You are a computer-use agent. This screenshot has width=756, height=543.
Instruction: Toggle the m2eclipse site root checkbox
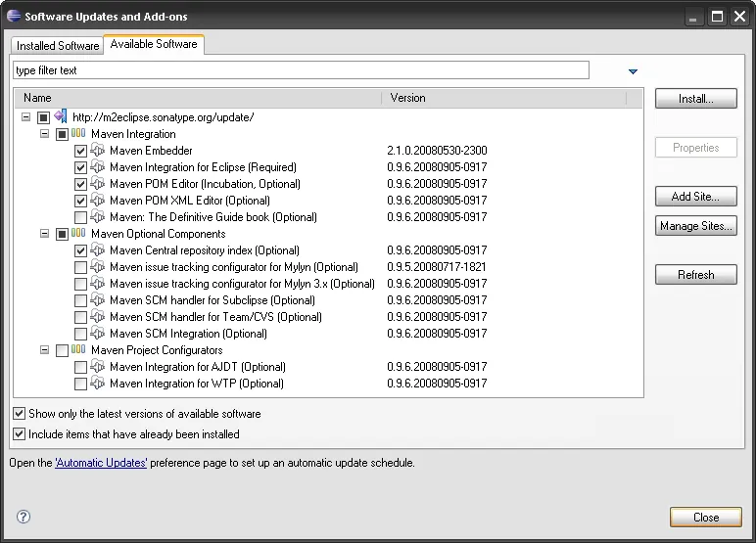[x=43, y=117]
